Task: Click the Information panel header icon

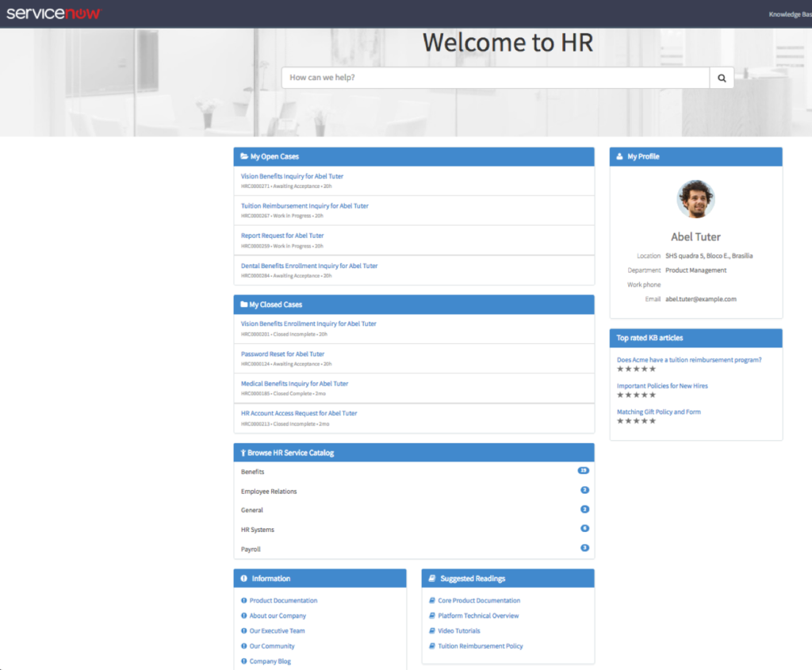Action: [x=244, y=579]
